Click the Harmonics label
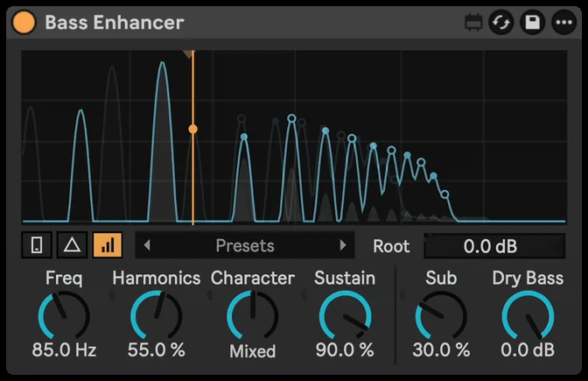The width and height of the screenshot is (588, 381). [157, 279]
